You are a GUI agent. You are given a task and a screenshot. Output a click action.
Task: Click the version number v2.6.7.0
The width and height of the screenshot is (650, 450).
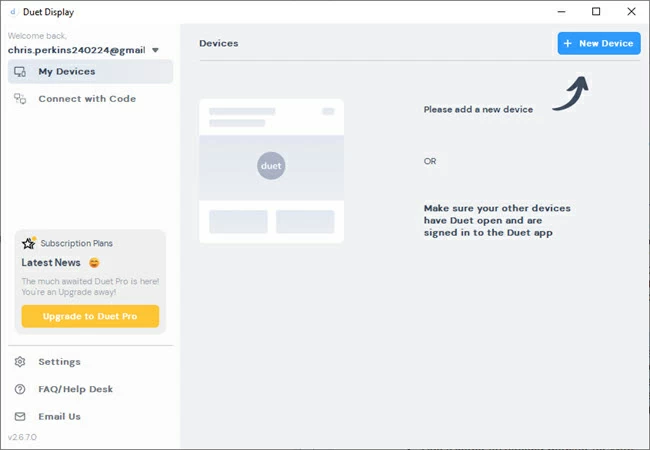(x=22, y=437)
